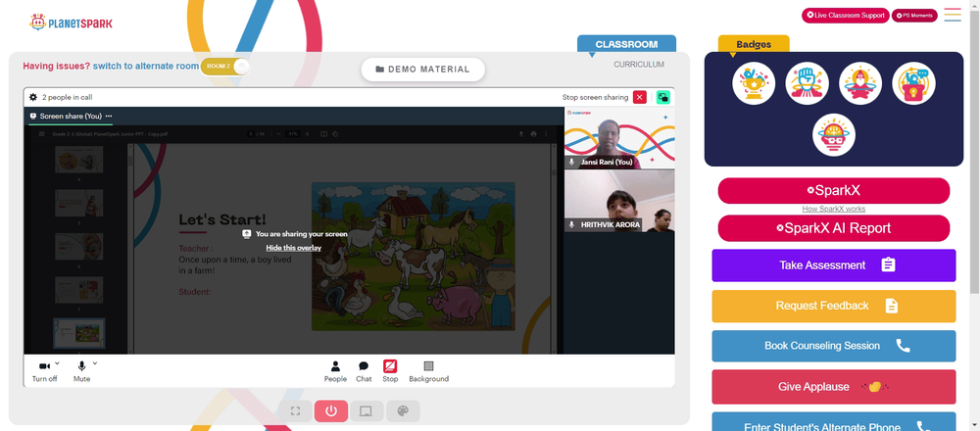Select the speaker podium badge
The height and width of the screenshot is (431, 980).
(913, 83)
